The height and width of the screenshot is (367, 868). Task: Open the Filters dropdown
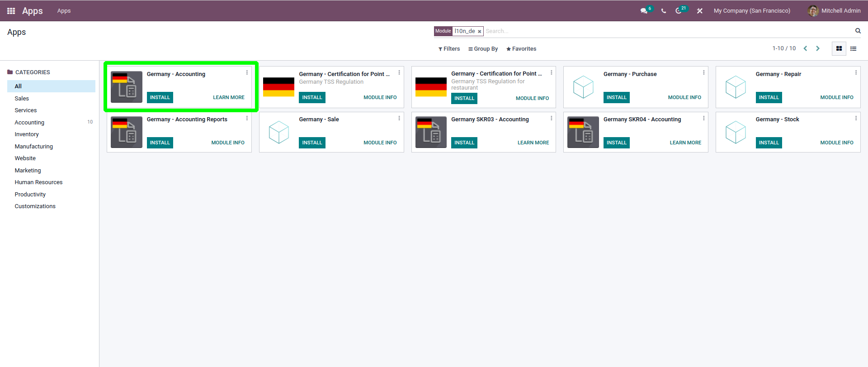click(x=449, y=49)
